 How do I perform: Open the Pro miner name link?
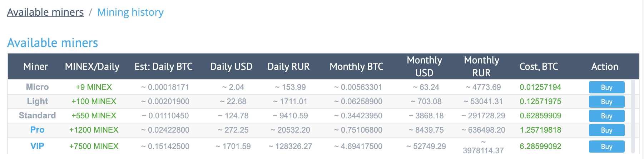click(x=37, y=130)
